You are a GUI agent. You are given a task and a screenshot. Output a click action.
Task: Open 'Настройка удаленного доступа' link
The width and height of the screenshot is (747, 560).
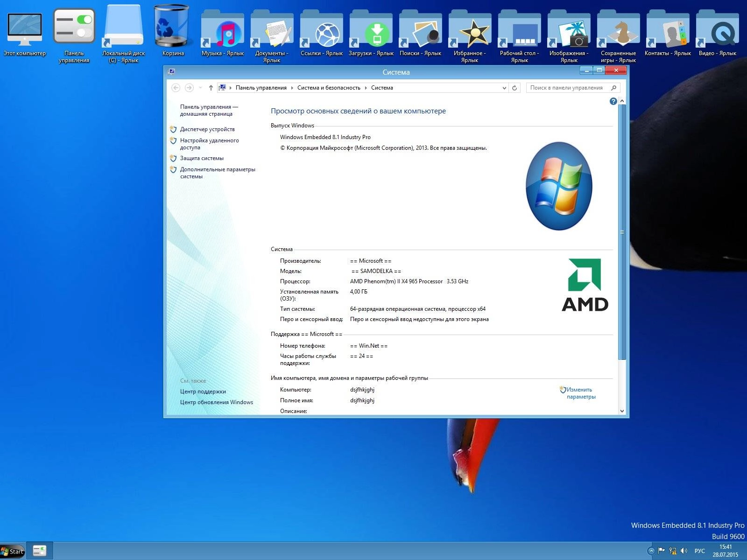click(x=209, y=144)
